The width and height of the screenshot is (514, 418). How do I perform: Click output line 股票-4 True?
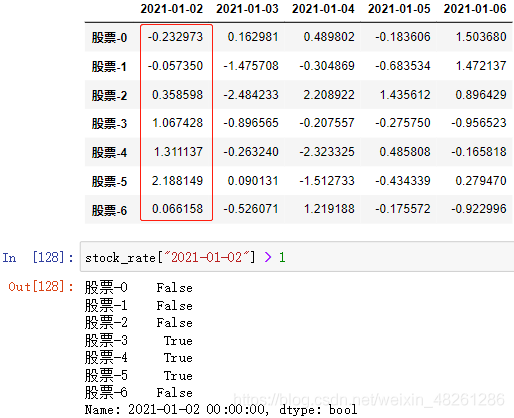pos(139,357)
